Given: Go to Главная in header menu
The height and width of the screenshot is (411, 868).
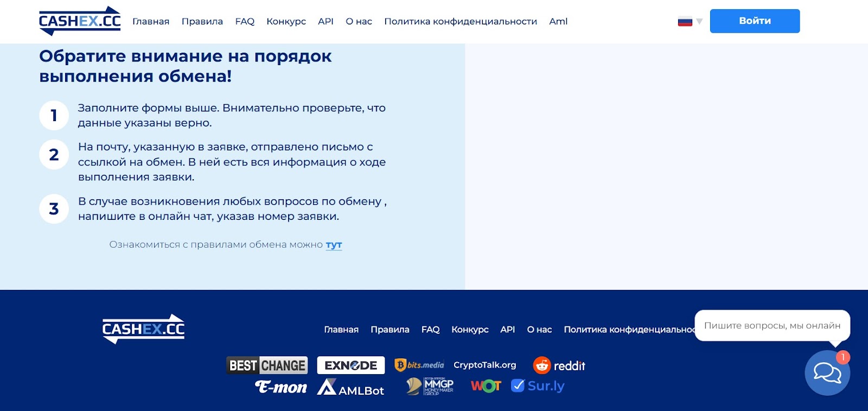Looking at the screenshot, I should click(x=151, y=21).
